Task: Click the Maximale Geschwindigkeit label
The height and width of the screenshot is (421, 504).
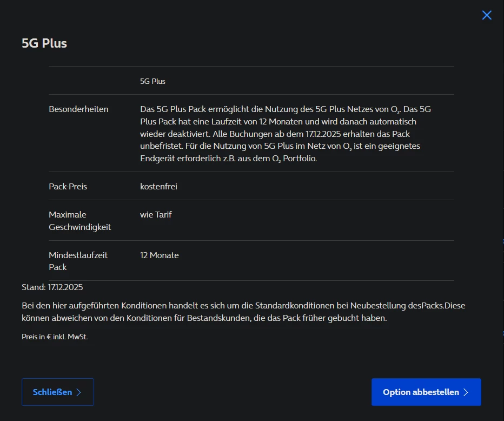Action: (79, 221)
